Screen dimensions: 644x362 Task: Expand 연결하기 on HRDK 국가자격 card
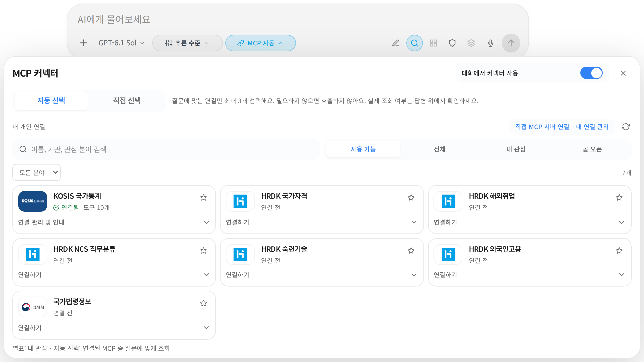pyautogui.click(x=321, y=222)
